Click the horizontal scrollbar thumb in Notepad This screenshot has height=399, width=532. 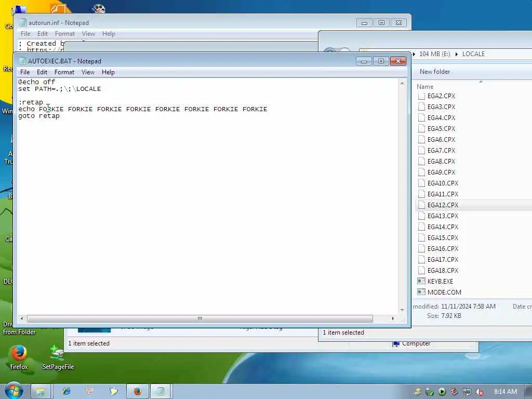click(x=200, y=318)
